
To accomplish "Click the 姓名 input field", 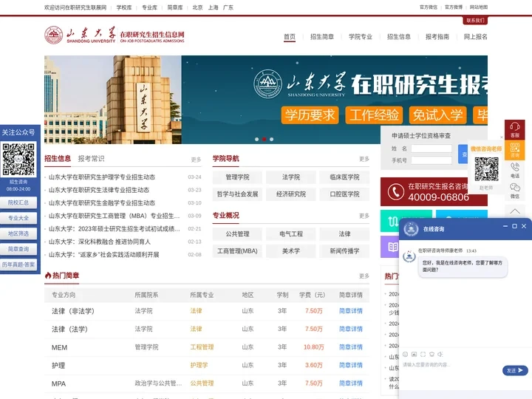I will click(432, 149).
